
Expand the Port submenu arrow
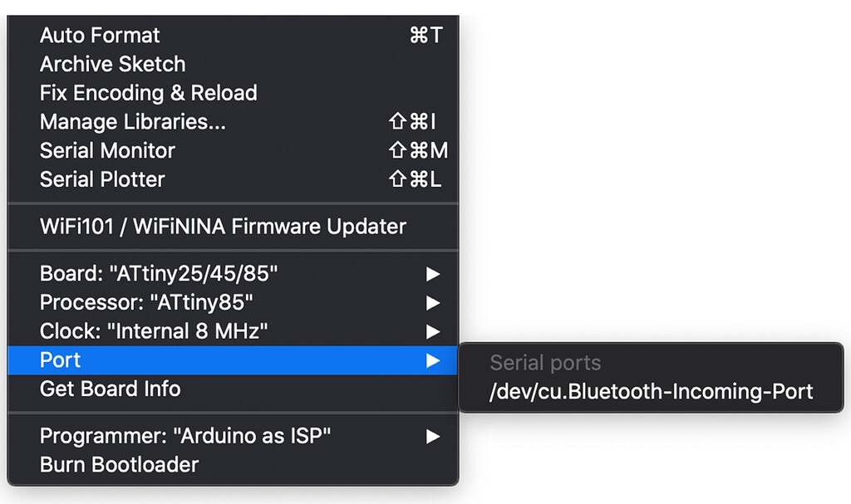432,360
